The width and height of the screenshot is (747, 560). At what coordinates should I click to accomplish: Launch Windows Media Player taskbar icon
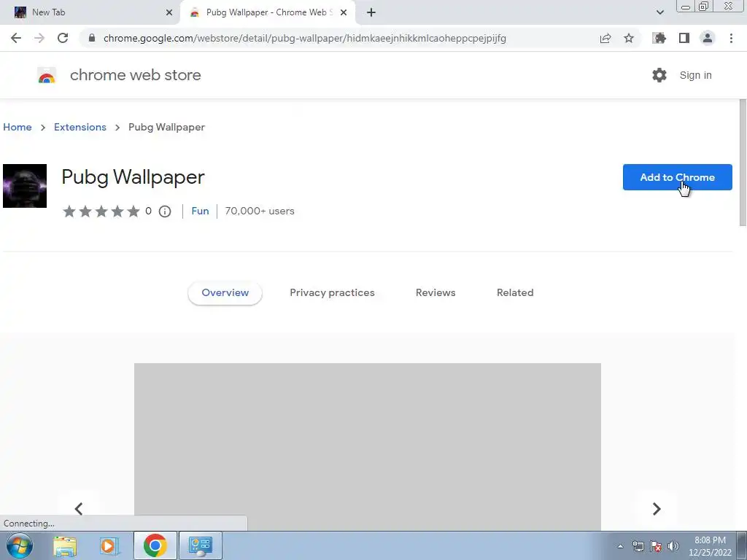pos(109,545)
